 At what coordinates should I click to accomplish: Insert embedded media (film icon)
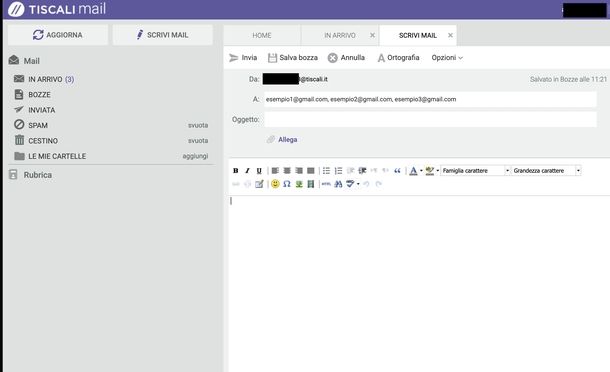click(310, 184)
